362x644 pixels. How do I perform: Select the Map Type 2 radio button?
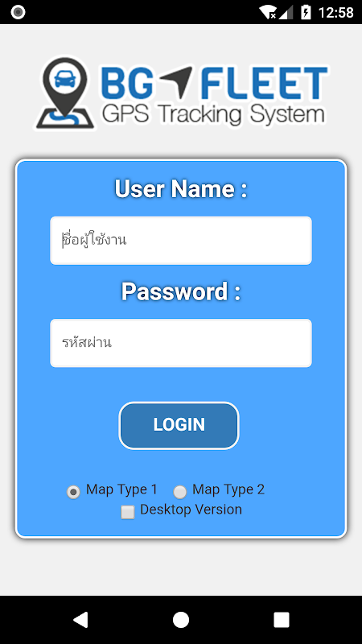(x=179, y=492)
